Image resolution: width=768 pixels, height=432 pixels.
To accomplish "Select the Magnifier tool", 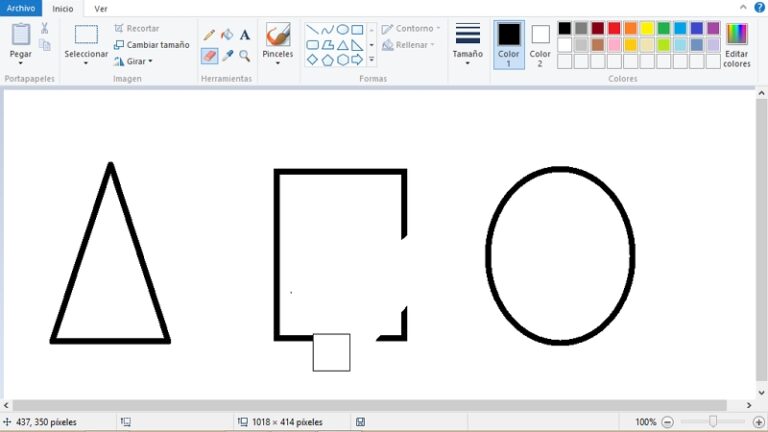I will point(245,56).
